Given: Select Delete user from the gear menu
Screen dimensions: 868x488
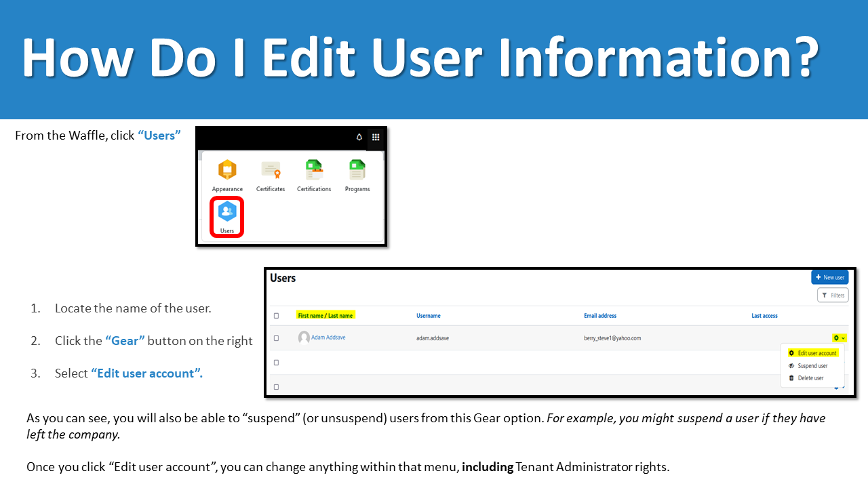Looking at the screenshot, I should tap(810, 378).
